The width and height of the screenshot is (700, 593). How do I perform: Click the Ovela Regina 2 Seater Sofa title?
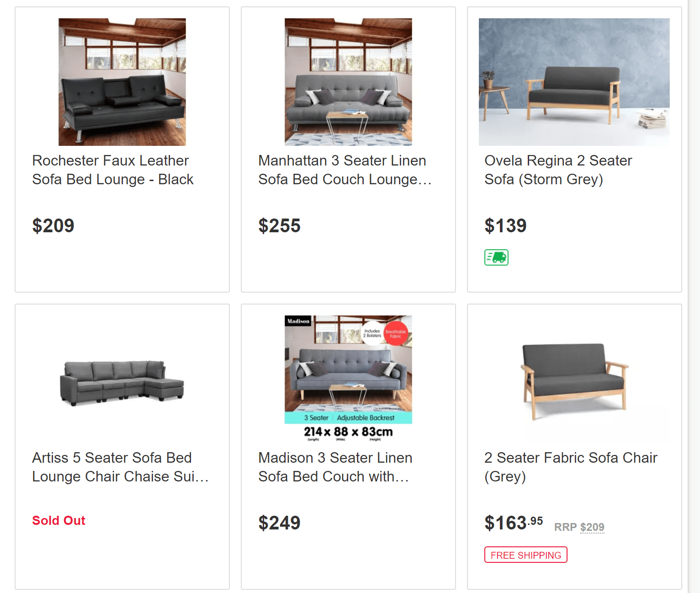558,170
